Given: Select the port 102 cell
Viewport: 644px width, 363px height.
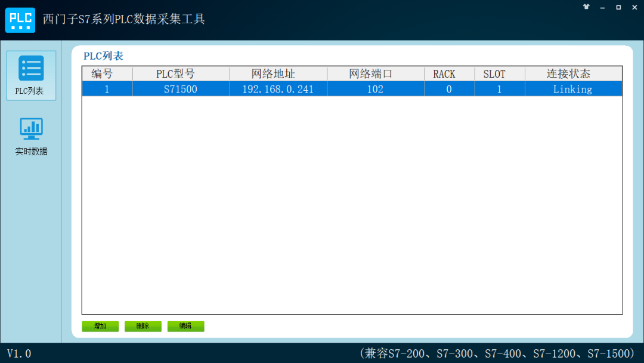Looking at the screenshot, I should (x=376, y=89).
